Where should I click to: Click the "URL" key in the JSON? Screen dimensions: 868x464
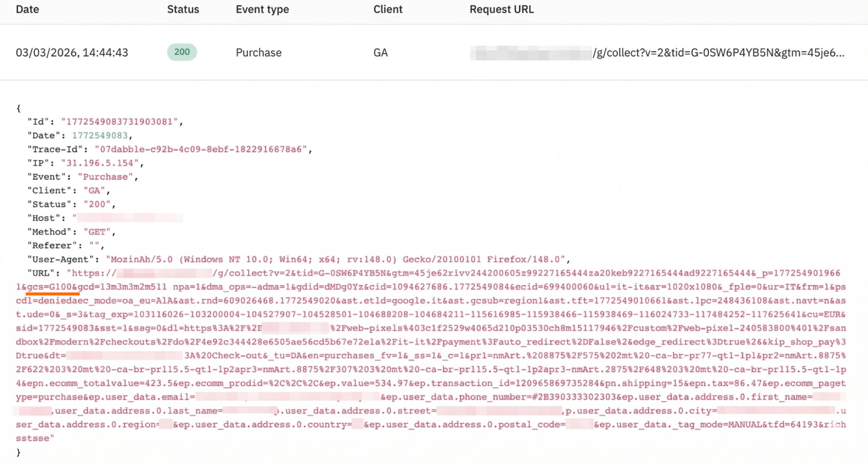point(41,273)
